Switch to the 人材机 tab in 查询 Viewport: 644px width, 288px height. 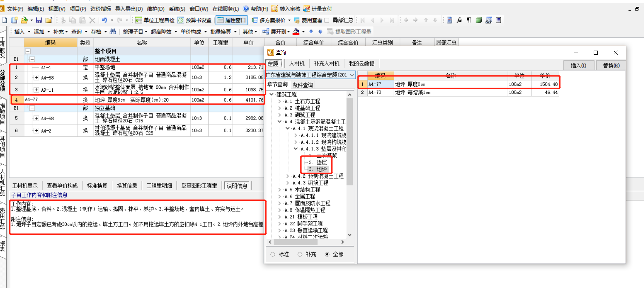point(297,64)
